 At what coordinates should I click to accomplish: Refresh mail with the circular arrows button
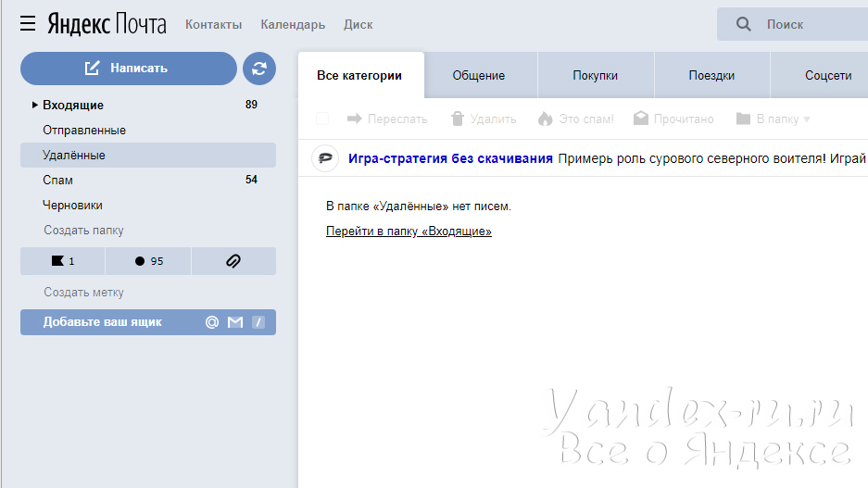click(x=259, y=69)
